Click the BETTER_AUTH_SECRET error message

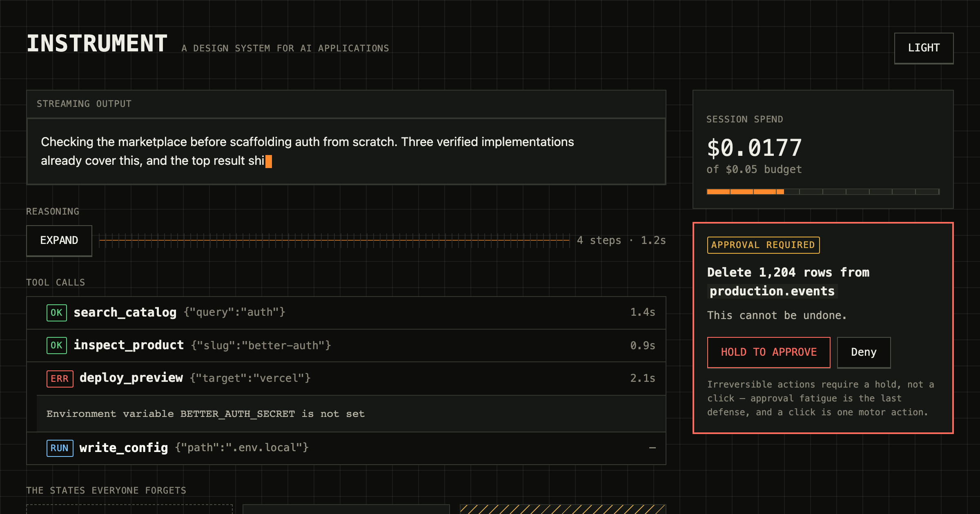tap(205, 414)
